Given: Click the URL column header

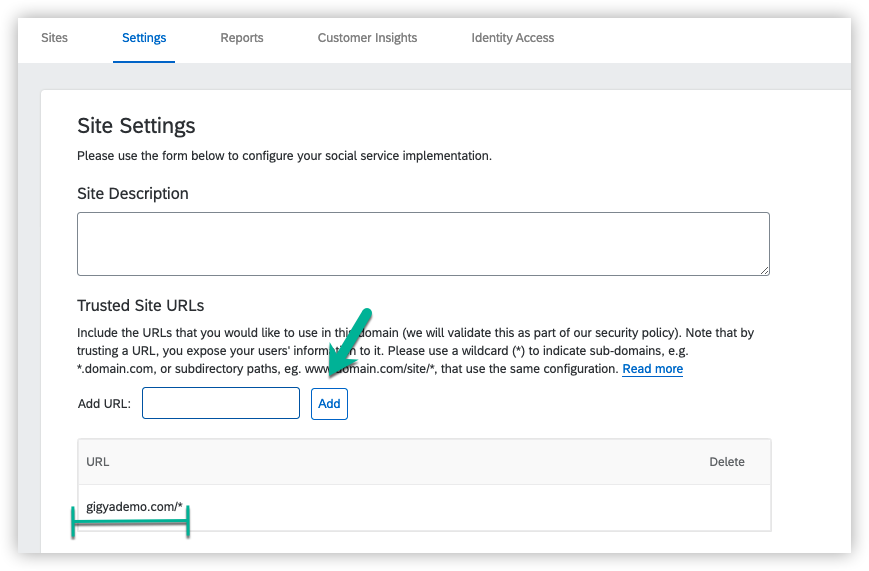Looking at the screenshot, I should 98,462.
